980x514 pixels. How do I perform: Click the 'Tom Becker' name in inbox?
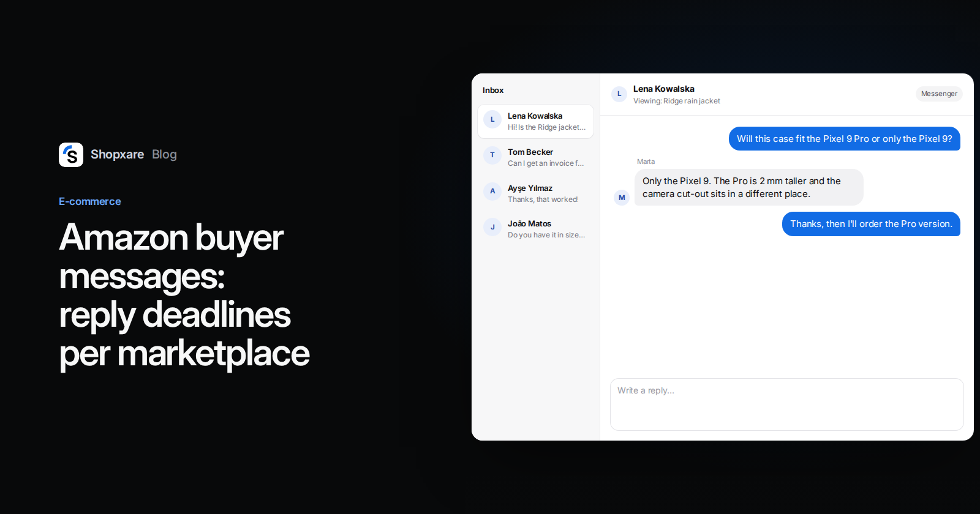tap(530, 152)
